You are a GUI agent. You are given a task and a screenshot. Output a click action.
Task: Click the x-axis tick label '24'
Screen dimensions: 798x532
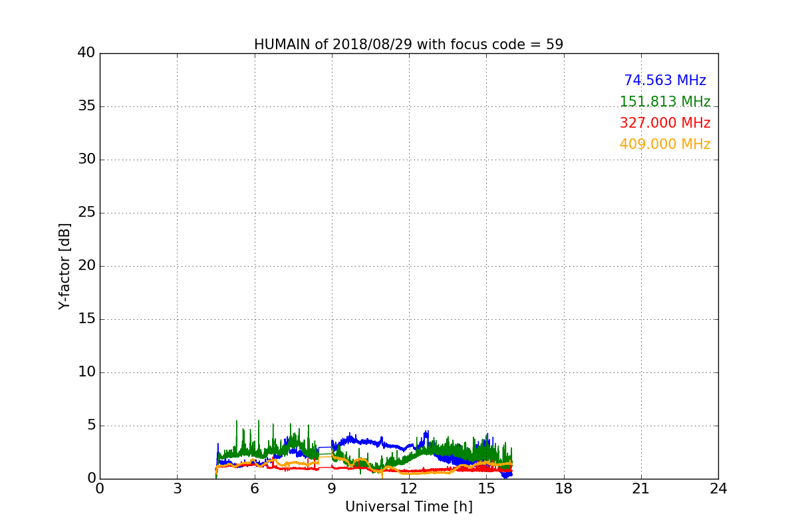[718, 489]
